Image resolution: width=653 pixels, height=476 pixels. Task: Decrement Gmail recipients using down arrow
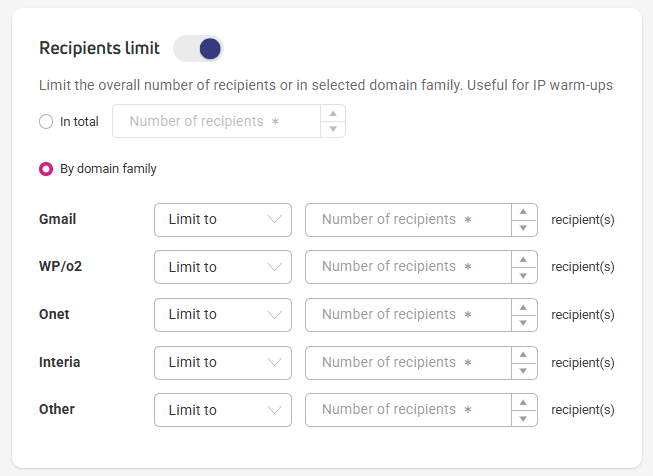coord(524,228)
